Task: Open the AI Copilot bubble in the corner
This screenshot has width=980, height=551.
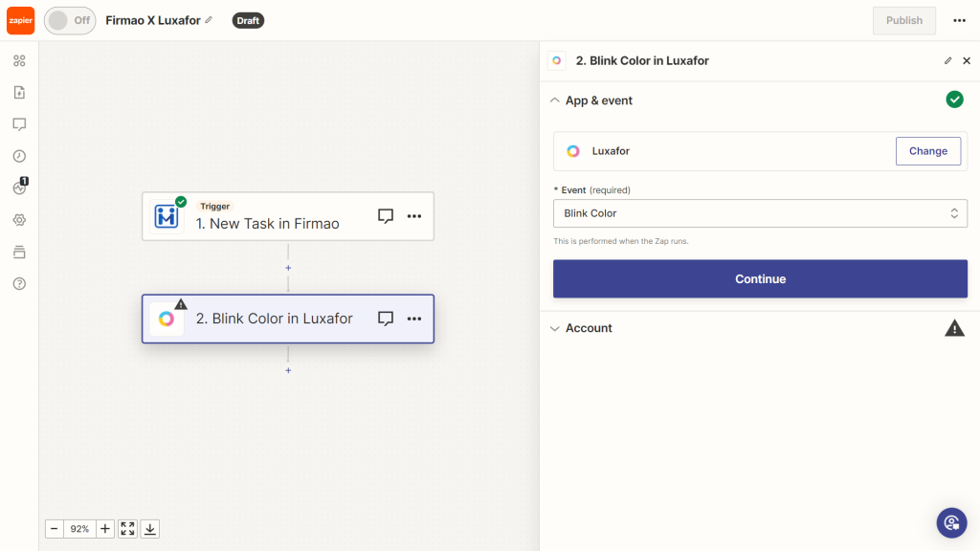Action: click(951, 522)
